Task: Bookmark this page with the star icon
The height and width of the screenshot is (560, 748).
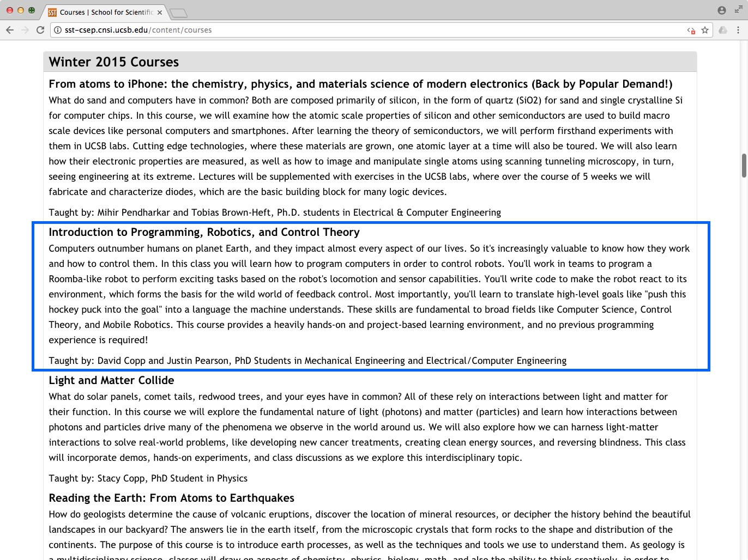Action: [705, 30]
